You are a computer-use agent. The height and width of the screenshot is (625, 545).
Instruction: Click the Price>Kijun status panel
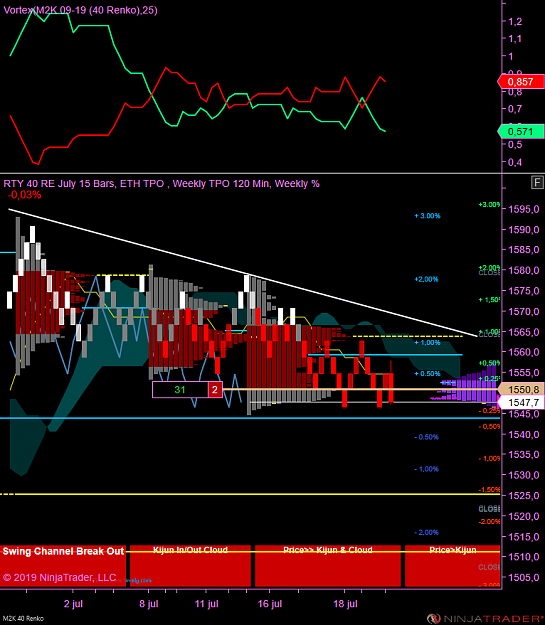pyautogui.click(x=453, y=566)
